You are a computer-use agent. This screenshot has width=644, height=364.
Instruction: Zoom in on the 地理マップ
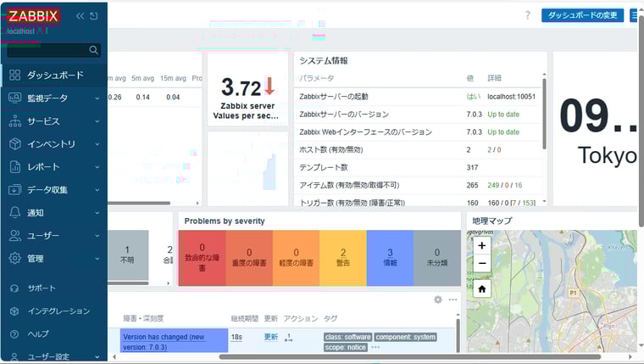482,246
